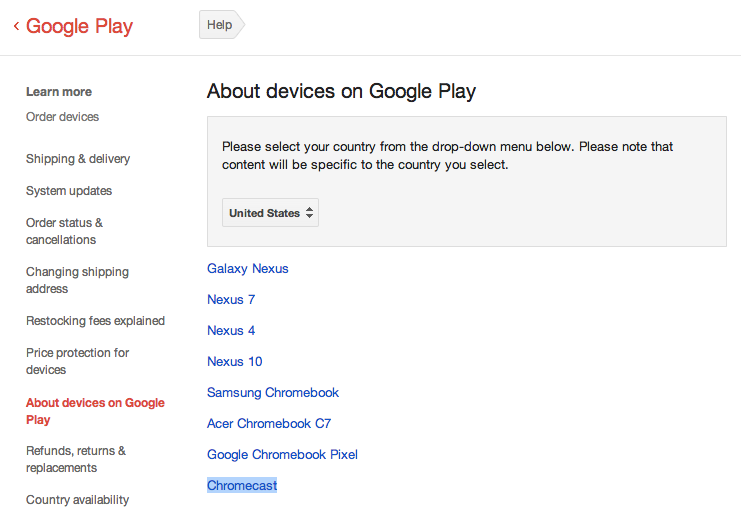741x524 pixels.
Task: Click the highlighted Chromecast link
Action: [x=242, y=485]
